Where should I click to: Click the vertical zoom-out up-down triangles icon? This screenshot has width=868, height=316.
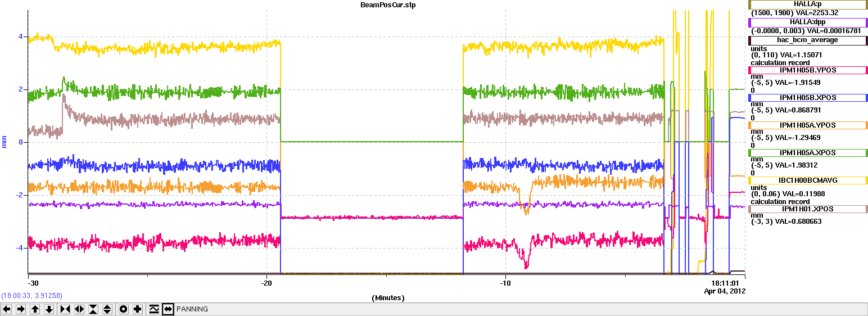107,309
